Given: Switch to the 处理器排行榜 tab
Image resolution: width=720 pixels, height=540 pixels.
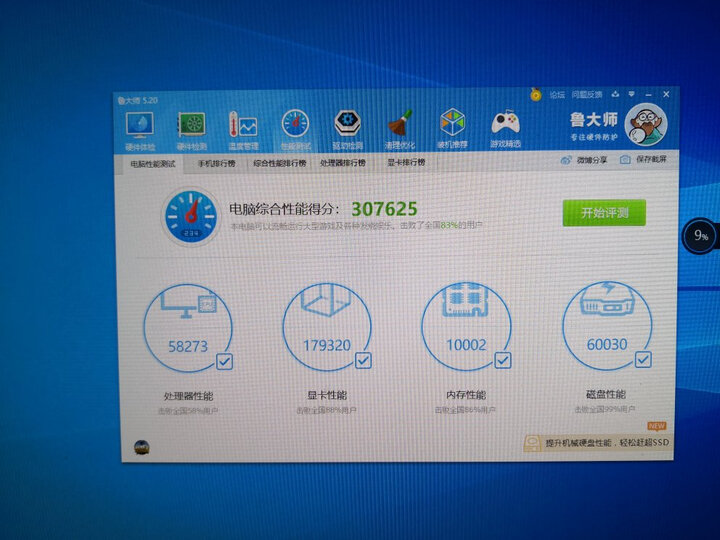Looking at the screenshot, I should click(x=343, y=163).
